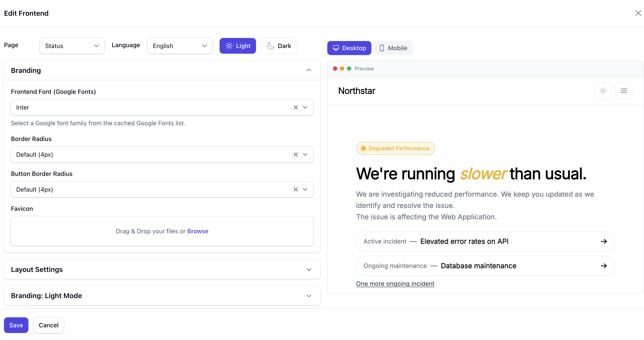Screen dimensions: 644x340
Task: Click the arrow on Database maintenance row
Action: (604, 266)
